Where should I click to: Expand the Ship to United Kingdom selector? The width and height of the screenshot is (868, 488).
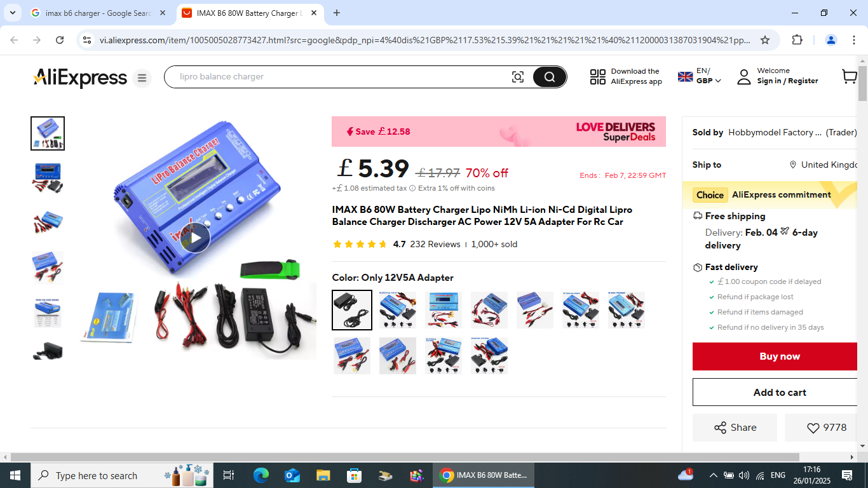[824, 165]
